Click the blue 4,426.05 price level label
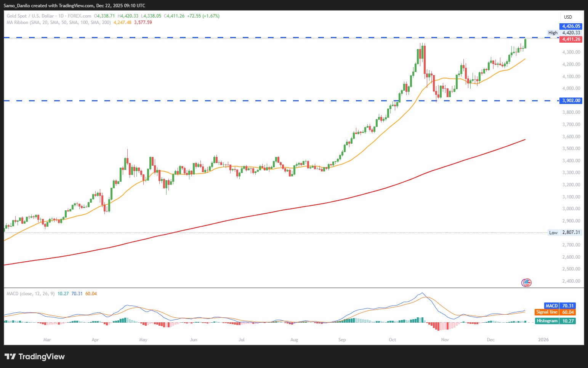Image resolution: width=588 pixels, height=368 pixels. [x=571, y=26]
